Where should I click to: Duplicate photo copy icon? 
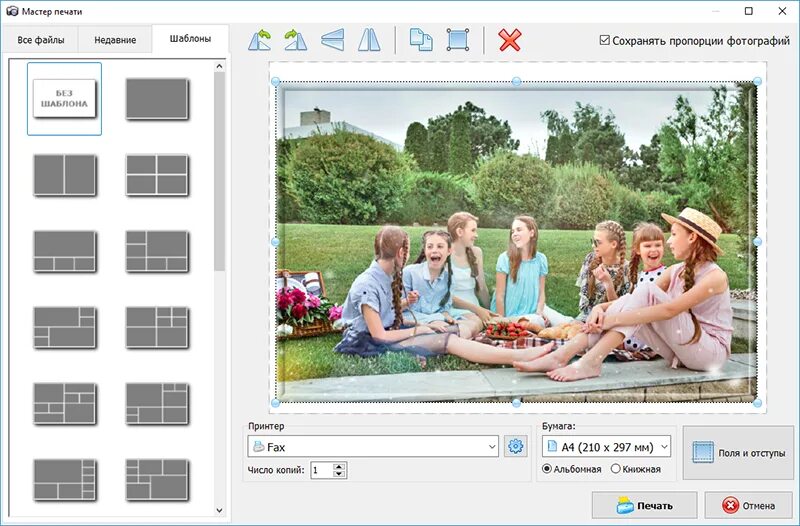(421, 40)
